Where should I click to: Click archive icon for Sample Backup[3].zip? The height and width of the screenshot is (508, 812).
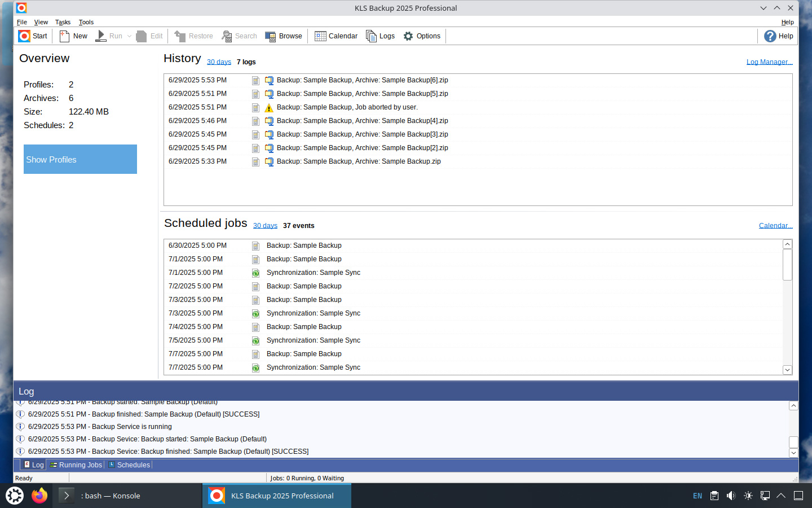269,135
